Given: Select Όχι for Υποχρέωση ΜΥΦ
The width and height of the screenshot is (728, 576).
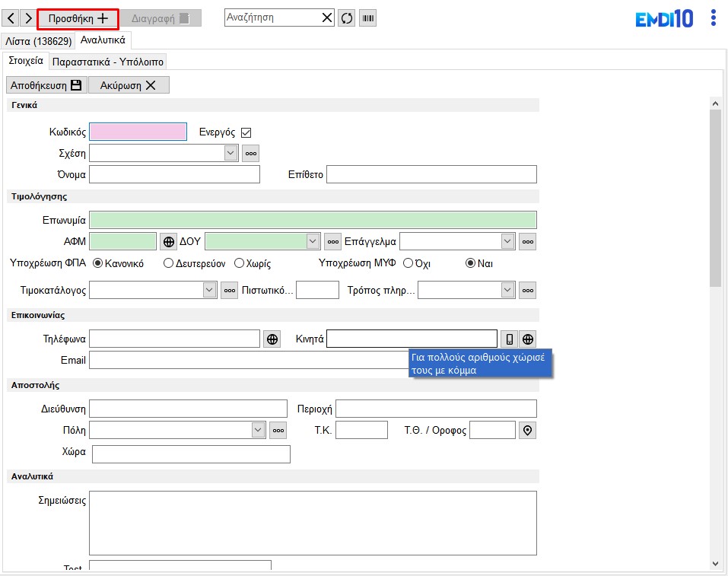Looking at the screenshot, I should pyautogui.click(x=409, y=263).
